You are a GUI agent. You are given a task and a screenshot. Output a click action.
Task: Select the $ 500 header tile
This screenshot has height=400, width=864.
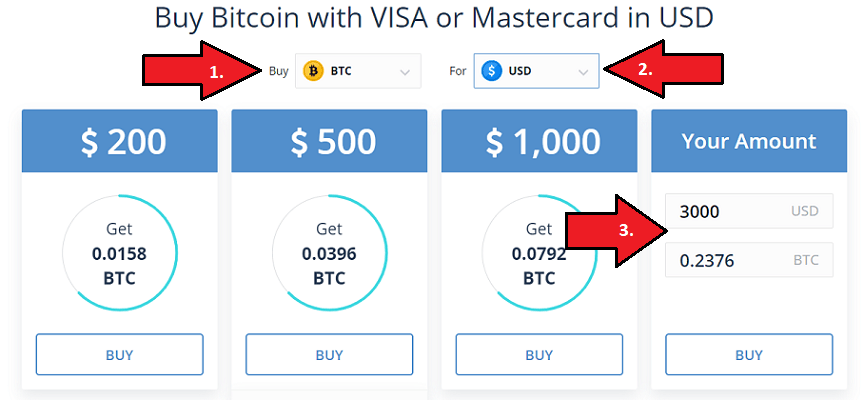click(x=329, y=140)
